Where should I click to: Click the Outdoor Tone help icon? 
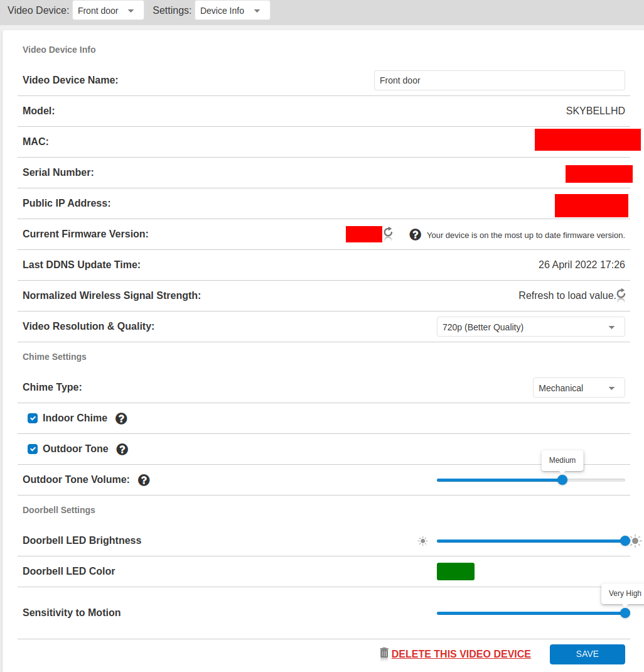(122, 448)
